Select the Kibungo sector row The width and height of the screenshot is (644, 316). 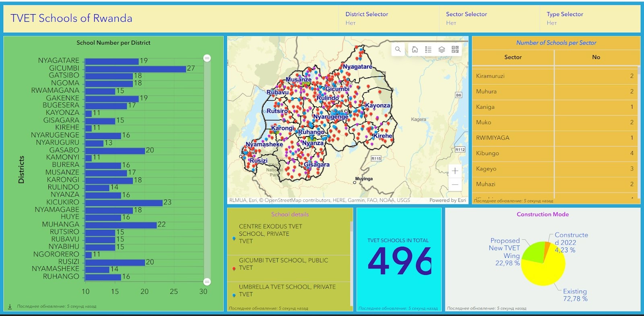coord(555,153)
